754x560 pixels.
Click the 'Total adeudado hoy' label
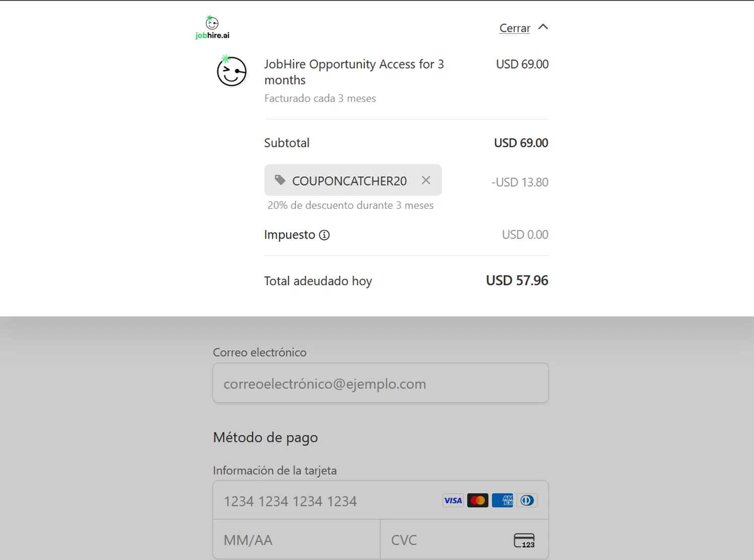click(x=318, y=281)
